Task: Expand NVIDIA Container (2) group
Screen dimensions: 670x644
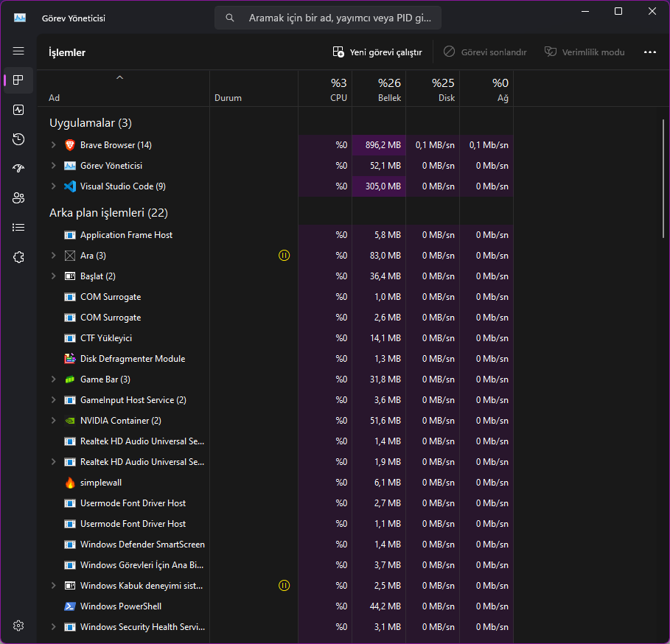Action: (x=53, y=421)
